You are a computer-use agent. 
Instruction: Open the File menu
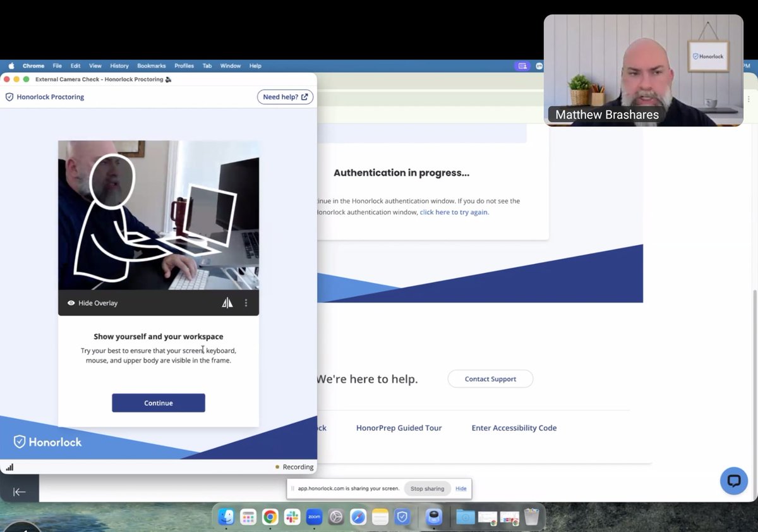[57, 66]
